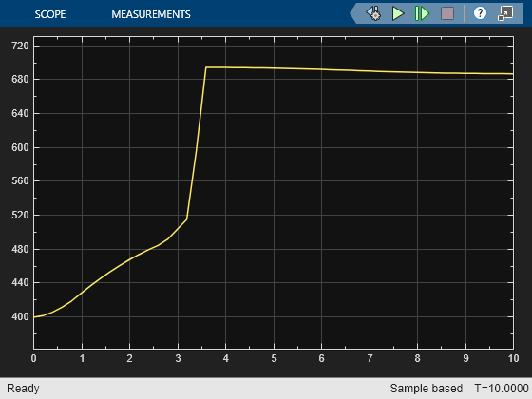Click the yellow line's right end at time 10

(512, 74)
